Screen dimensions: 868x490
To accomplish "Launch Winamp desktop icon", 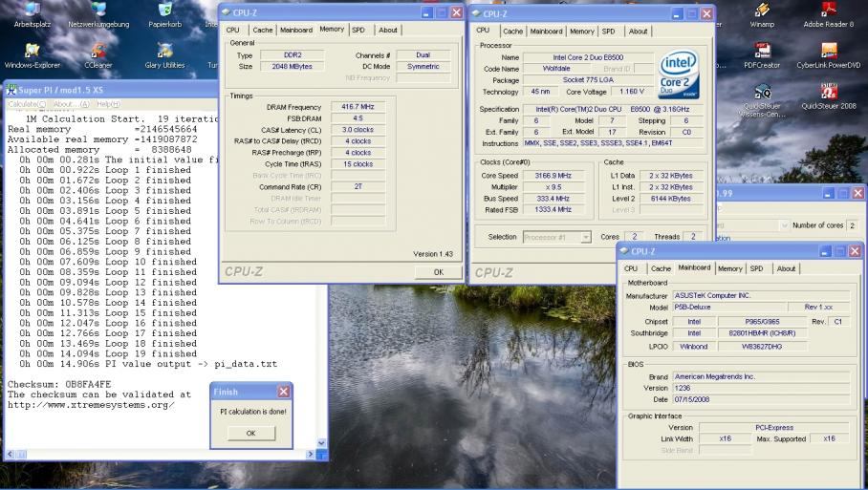I will pos(762,15).
